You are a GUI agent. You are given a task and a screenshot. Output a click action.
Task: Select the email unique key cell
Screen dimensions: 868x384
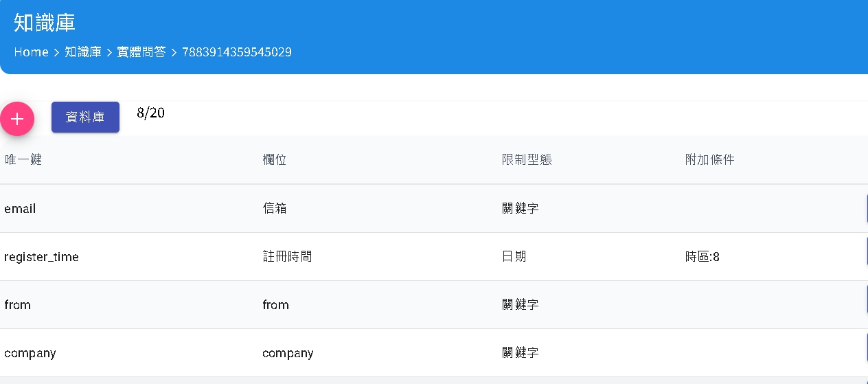click(x=20, y=208)
